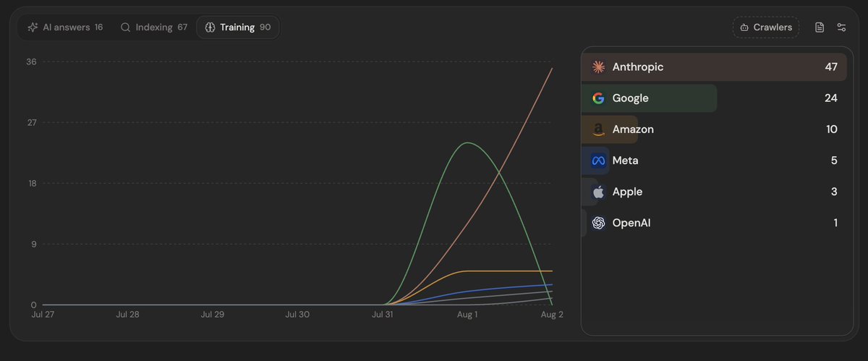Select the Meta row label

coord(626,161)
